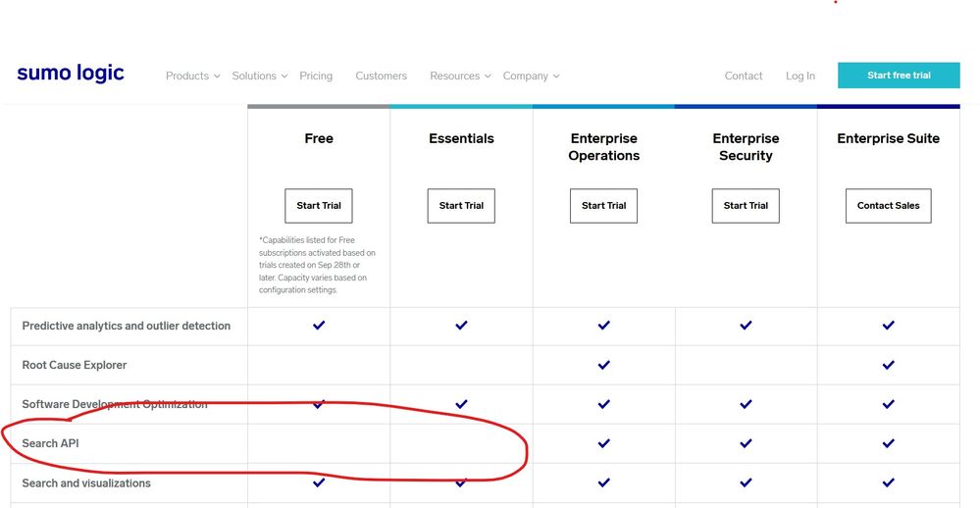The image size is (980, 508).
Task: Click Search and visualizations checkmark in Enterprise Operations
Action: pos(603,483)
